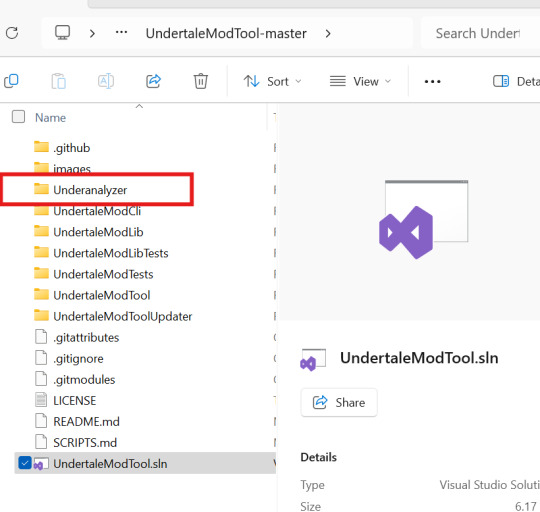Expand chevron after the monitor icon
Screen dimensions: 540x512
92,33
